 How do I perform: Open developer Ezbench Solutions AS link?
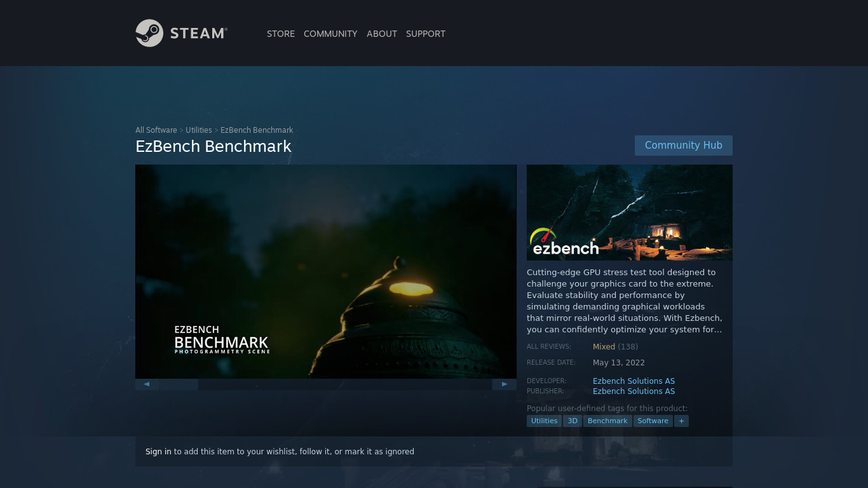(x=634, y=381)
